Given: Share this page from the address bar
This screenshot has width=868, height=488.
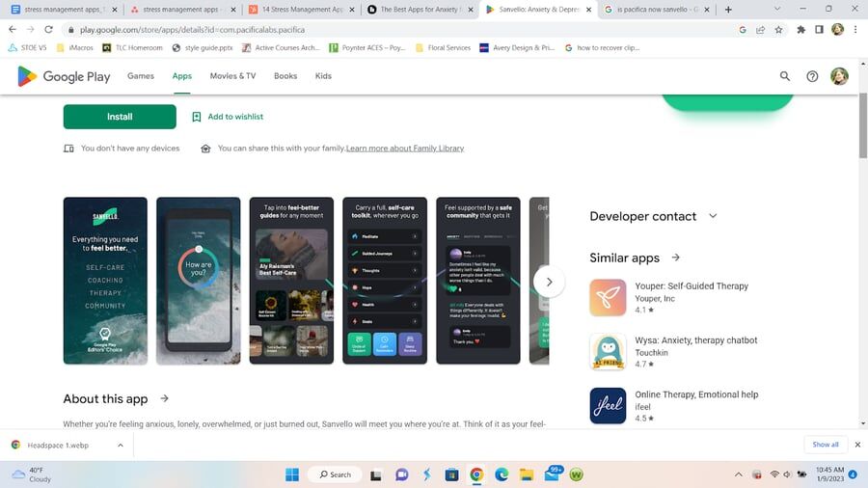Looking at the screenshot, I should [x=760, y=30].
